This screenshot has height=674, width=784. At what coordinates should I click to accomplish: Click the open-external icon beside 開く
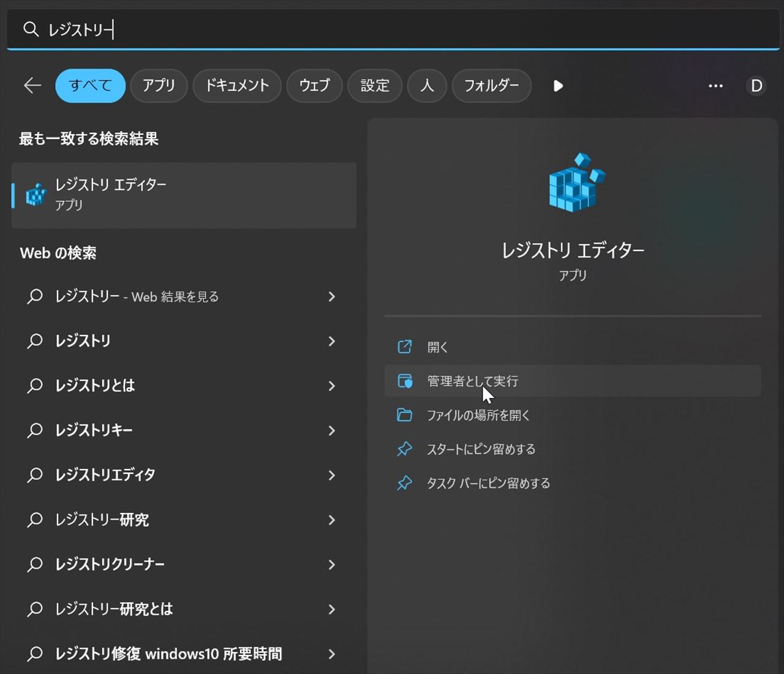click(x=405, y=347)
